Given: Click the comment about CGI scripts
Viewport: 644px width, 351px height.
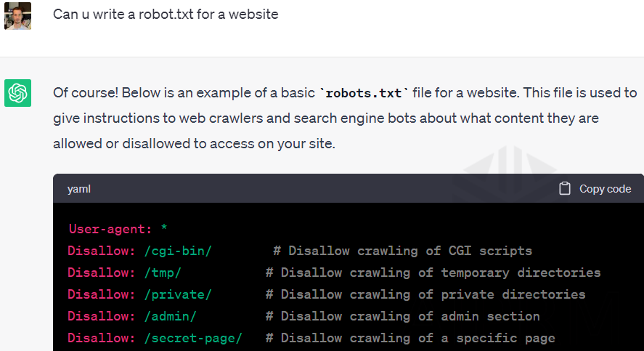Looking at the screenshot, I should [402, 251].
